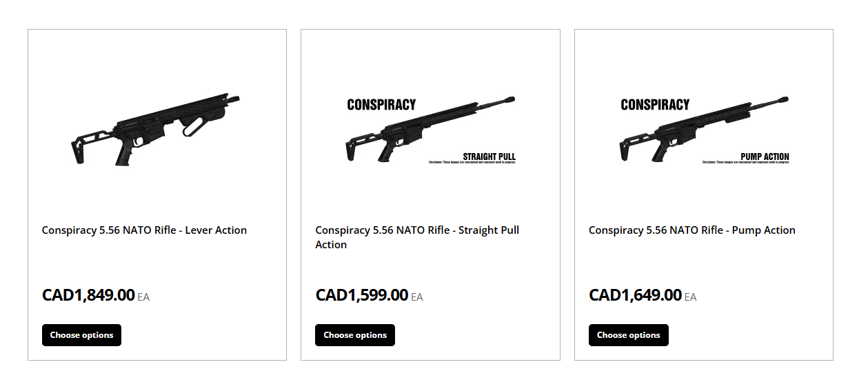The width and height of the screenshot is (868, 371).
Task: Click the STRAIGHT PULL caption in the image
Action: (489, 157)
